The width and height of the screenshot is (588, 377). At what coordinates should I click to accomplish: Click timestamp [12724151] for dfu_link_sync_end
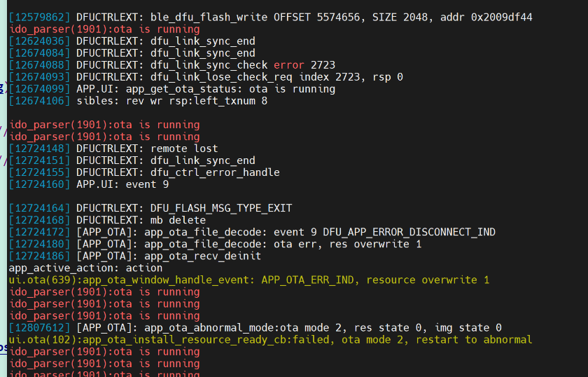39,160
